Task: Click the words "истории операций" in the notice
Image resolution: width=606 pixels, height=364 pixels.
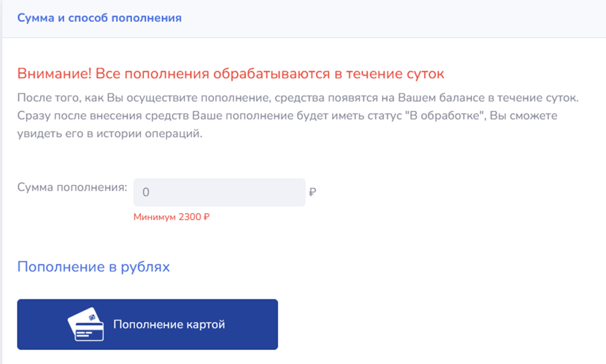Action: (161, 134)
